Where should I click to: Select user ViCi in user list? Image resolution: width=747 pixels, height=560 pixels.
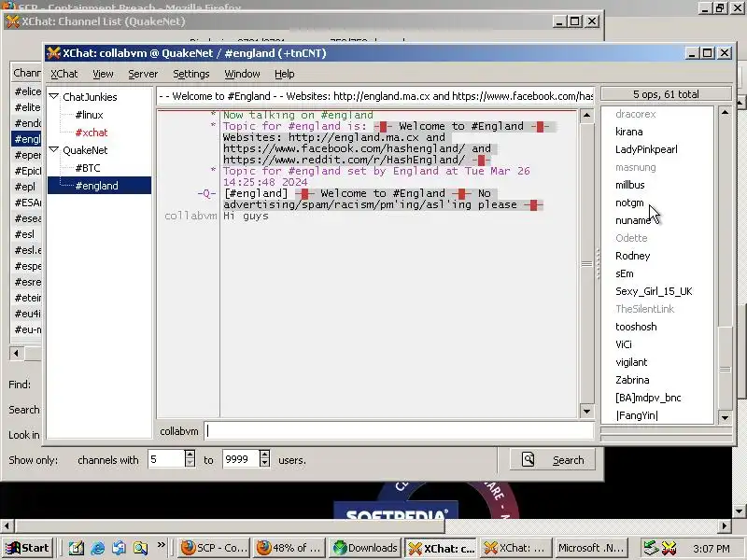click(x=624, y=344)
